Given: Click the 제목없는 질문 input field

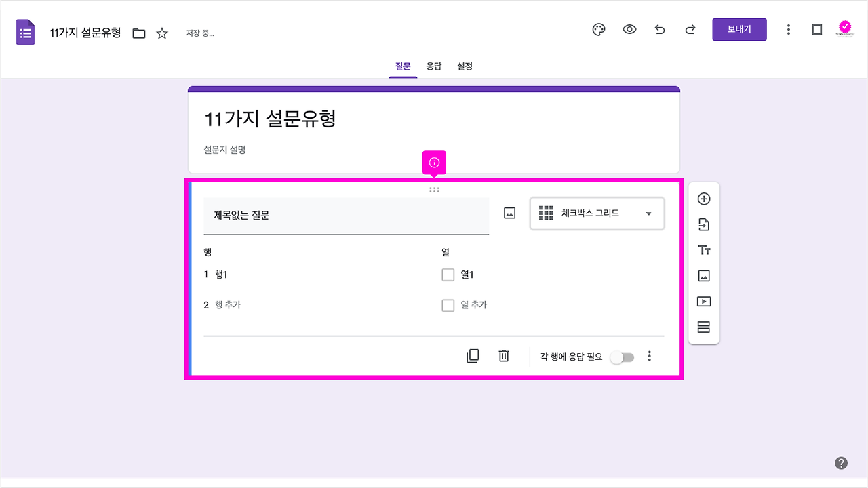Looking at the screenshot, I should click(x=346, y=216).
